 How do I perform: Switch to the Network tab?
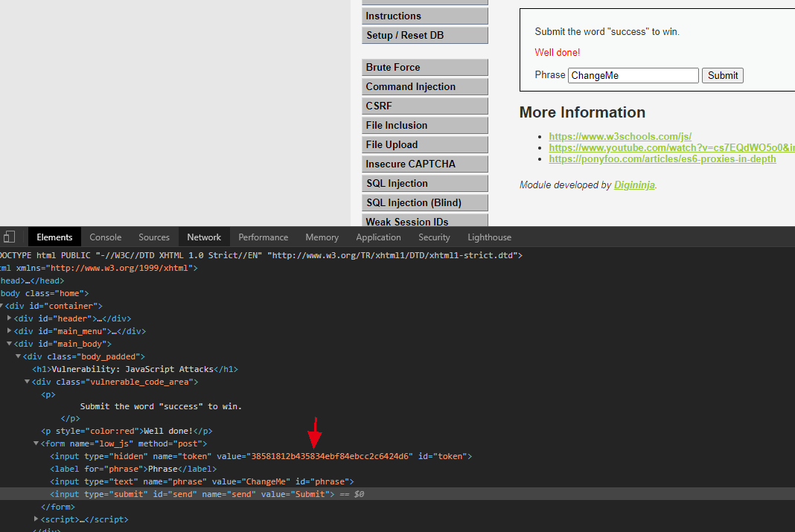(x=204, y=237)
